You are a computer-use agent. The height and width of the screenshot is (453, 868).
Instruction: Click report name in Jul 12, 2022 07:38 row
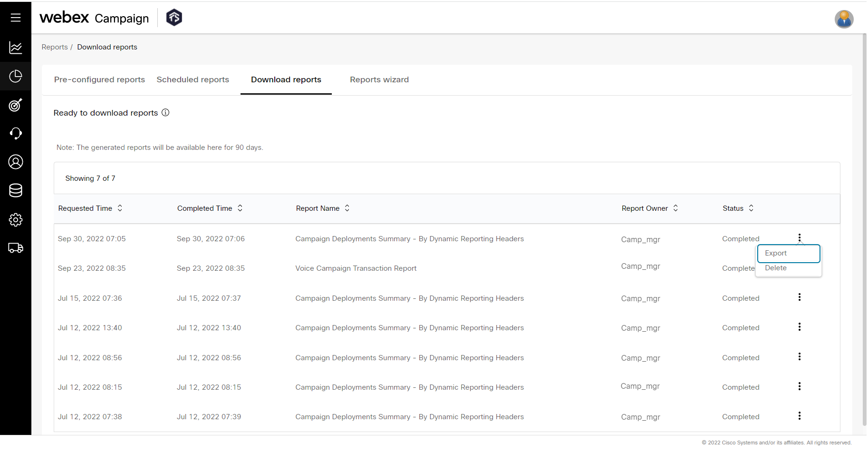(x=409, y=417)
